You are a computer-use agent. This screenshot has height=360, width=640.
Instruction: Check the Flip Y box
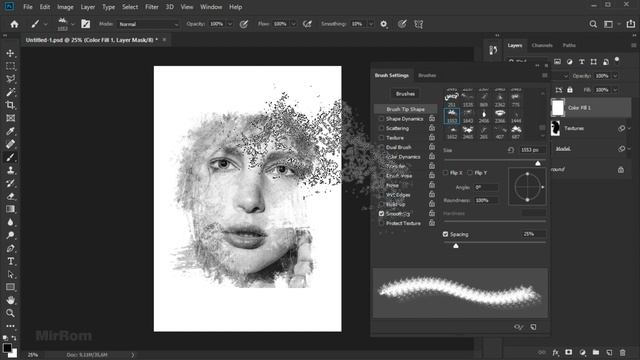point(470,173)
